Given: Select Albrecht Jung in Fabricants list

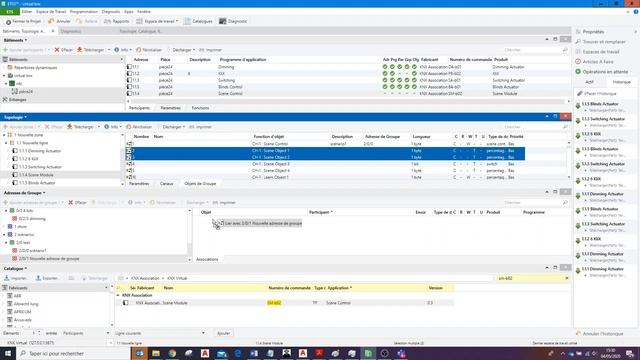Looking at the screenshot, I should pyautogui.click(x=22, y=304).
